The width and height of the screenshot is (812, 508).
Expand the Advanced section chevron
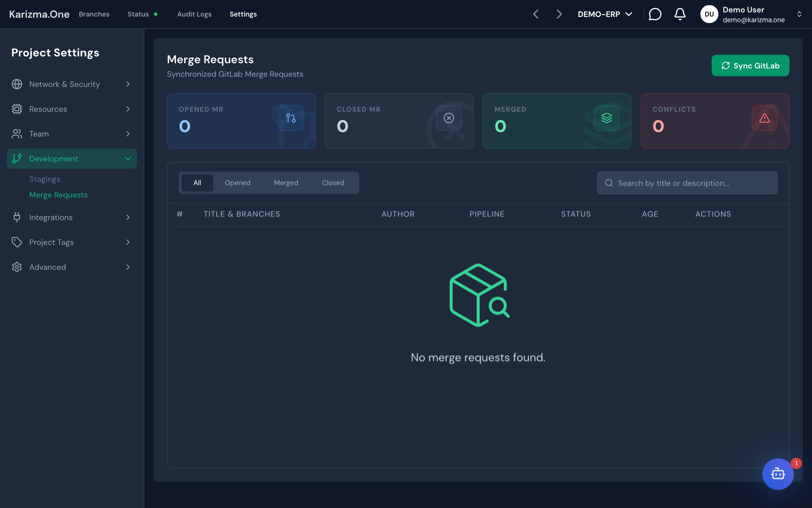pos(128,267)
